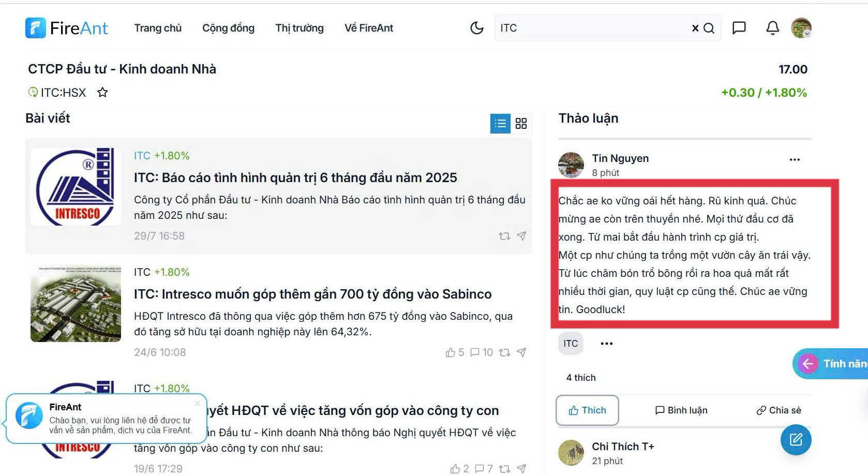Viewport: 868px width, 475px height.
Task: Click the ITC:HSX ticker label
Action: pyautogui.click(x=63, y=93)
